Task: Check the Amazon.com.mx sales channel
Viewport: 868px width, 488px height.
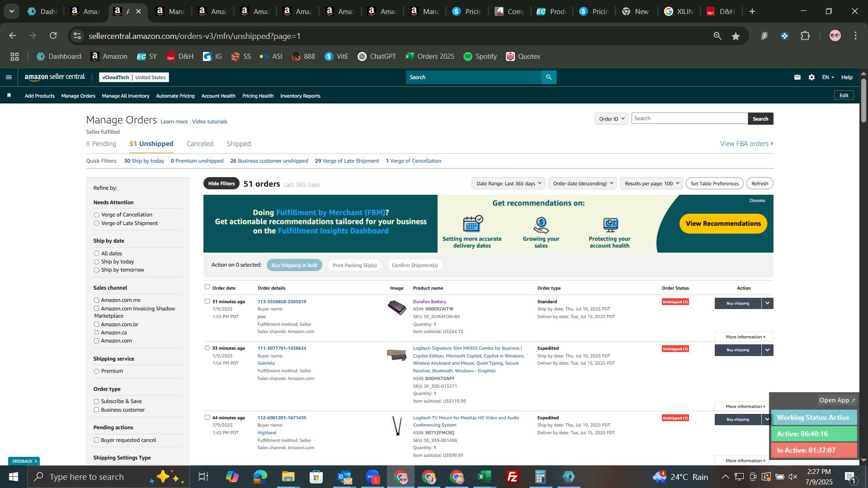Action: [x=96, y=300]
